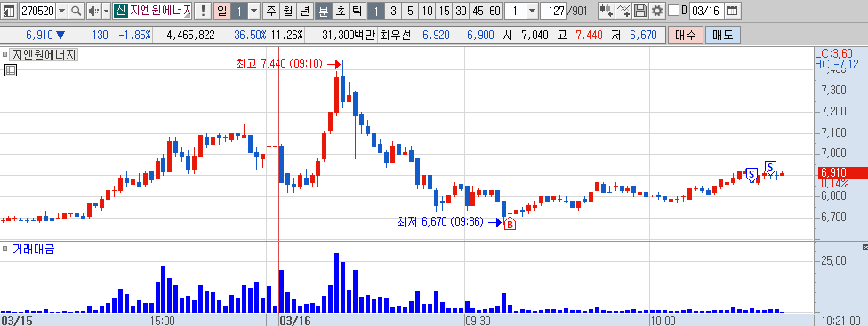The height and width of the screenshot is (326, 868).
Task: Click the speaker sound alert icon
Action: click(93, 11)
